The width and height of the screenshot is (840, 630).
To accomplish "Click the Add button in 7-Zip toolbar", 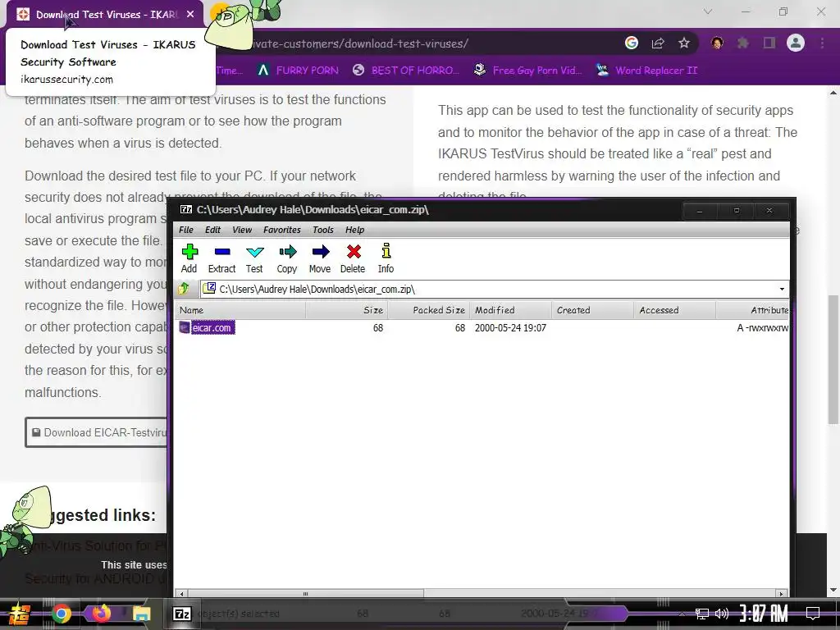I will (x=189, y=258).
